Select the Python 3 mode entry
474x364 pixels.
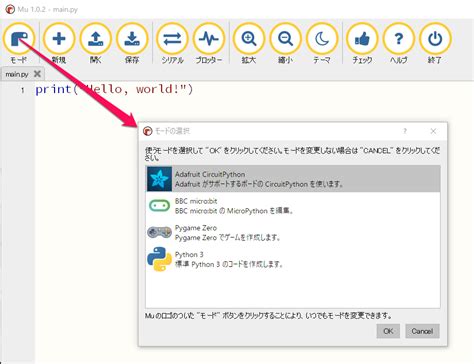(x=293, y=259)
